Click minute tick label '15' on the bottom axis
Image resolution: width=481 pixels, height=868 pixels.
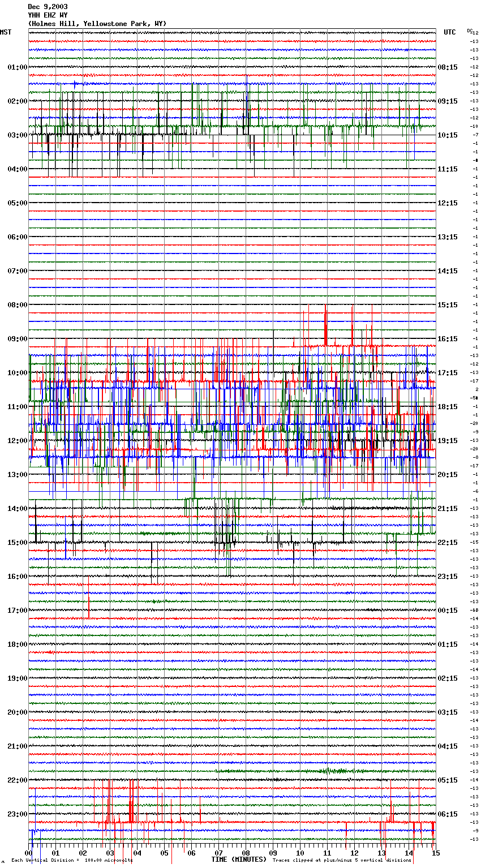point(436,853)
